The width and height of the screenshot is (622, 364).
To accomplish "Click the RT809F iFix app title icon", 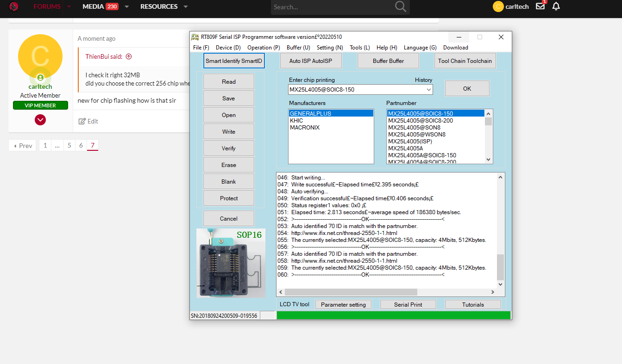I will click(195, 37).
